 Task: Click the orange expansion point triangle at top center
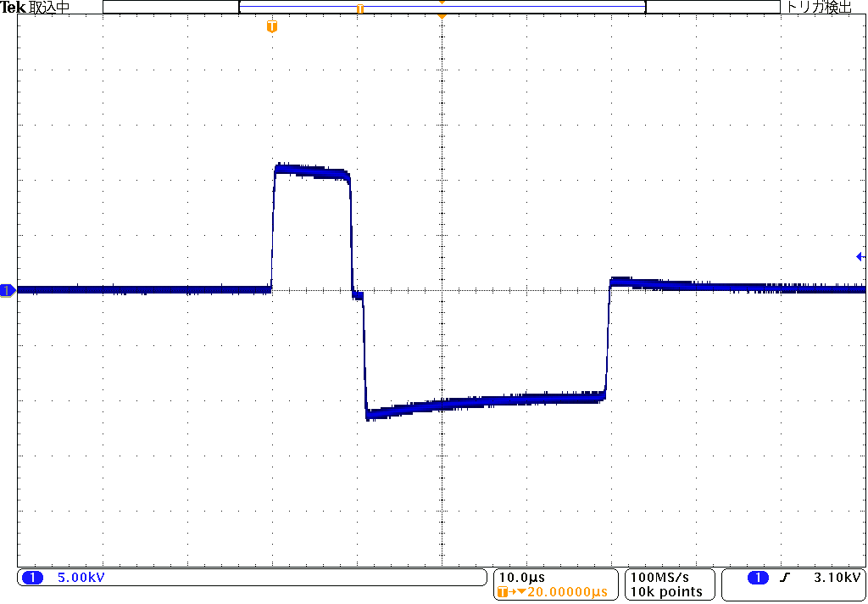[x=442, y=15]
